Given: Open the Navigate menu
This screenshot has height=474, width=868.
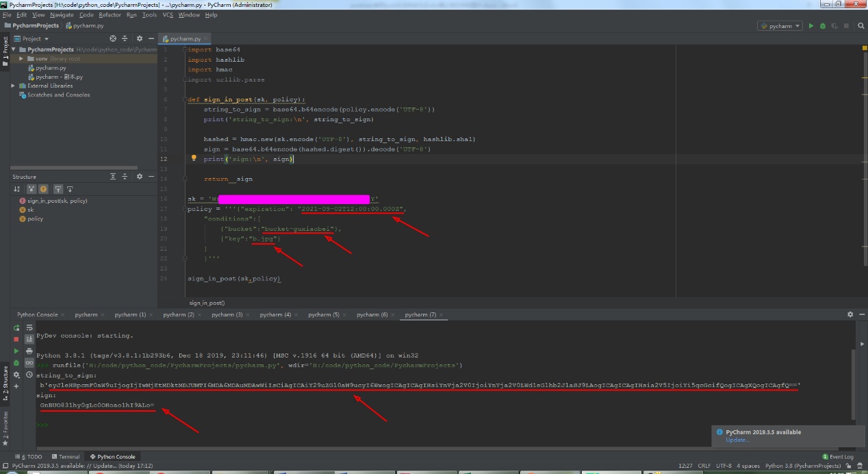Looking at the screenshot, I should [x=62, y=14].
